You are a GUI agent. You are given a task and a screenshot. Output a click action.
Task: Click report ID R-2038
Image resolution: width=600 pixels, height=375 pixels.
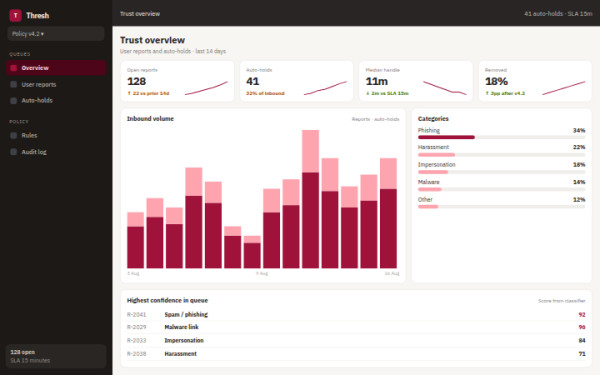pos(137,354)
